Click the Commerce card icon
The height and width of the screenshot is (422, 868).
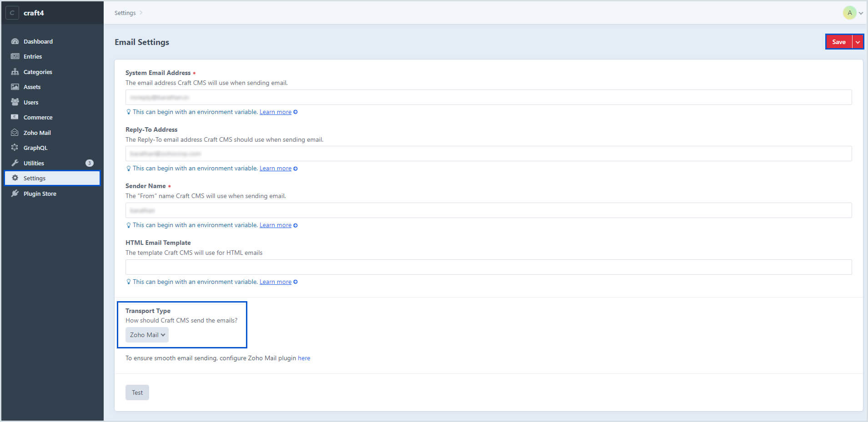click(x=15, y=117)
